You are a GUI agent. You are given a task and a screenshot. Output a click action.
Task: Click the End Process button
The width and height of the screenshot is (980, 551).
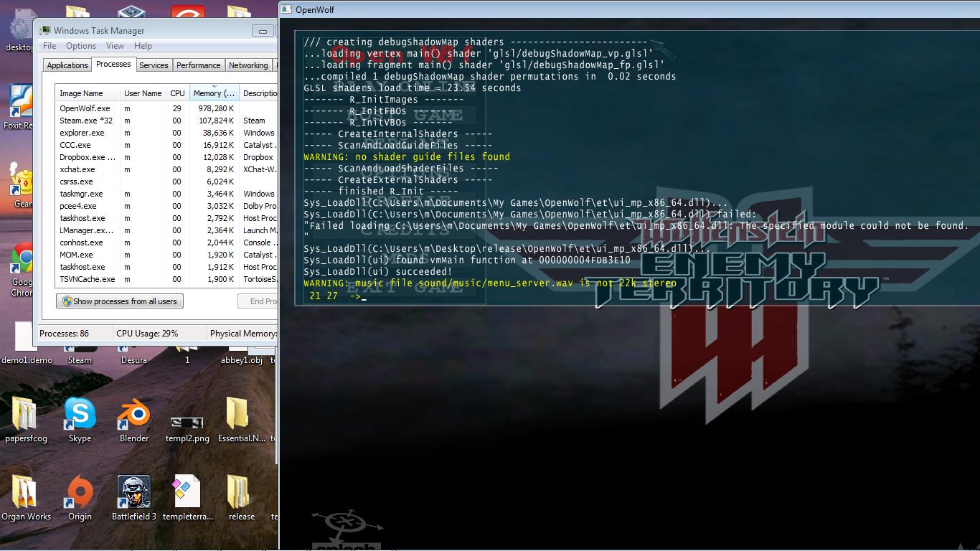click(x=258, y=301)
